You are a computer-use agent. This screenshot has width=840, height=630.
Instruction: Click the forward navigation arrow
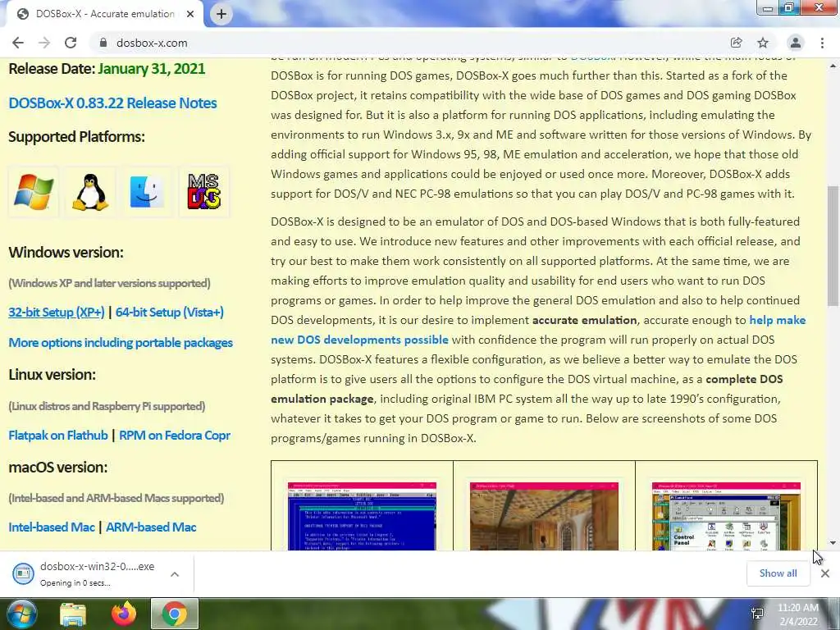click(44, 43)
